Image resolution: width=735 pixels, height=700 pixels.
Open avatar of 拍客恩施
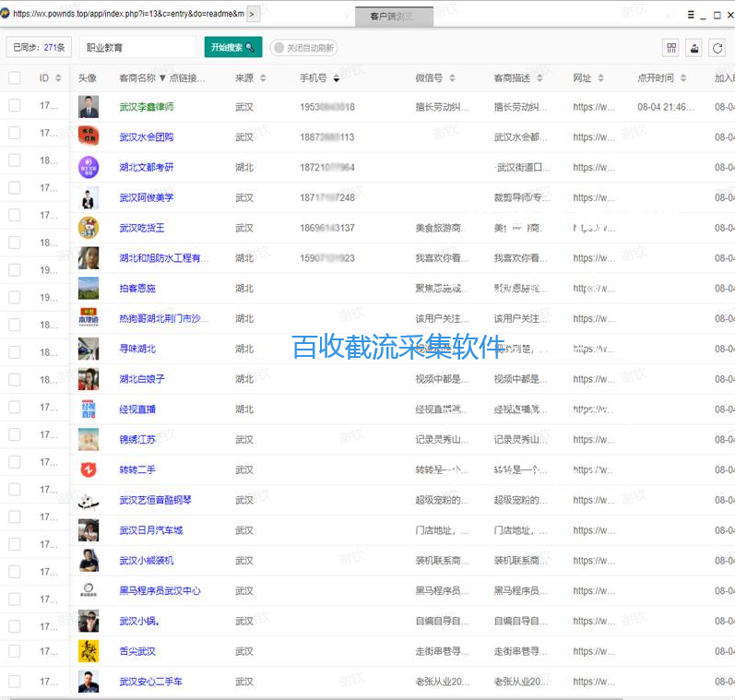[x=89, y=288]
